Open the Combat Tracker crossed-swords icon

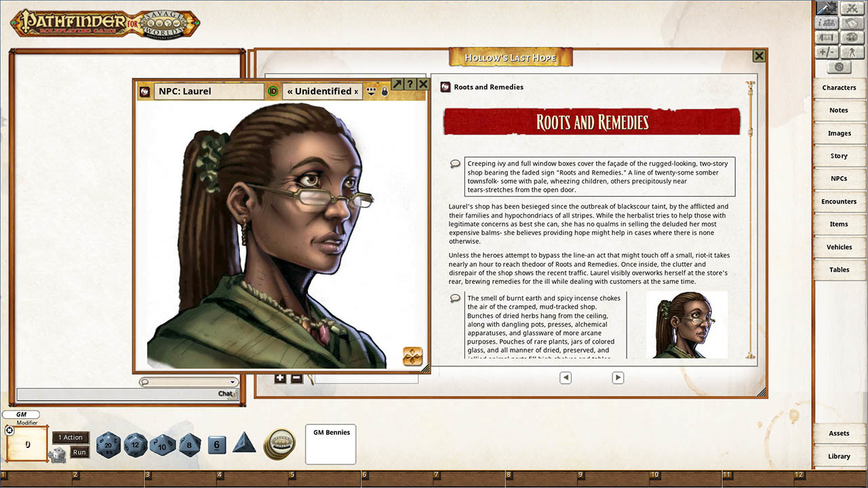point(850,8)
